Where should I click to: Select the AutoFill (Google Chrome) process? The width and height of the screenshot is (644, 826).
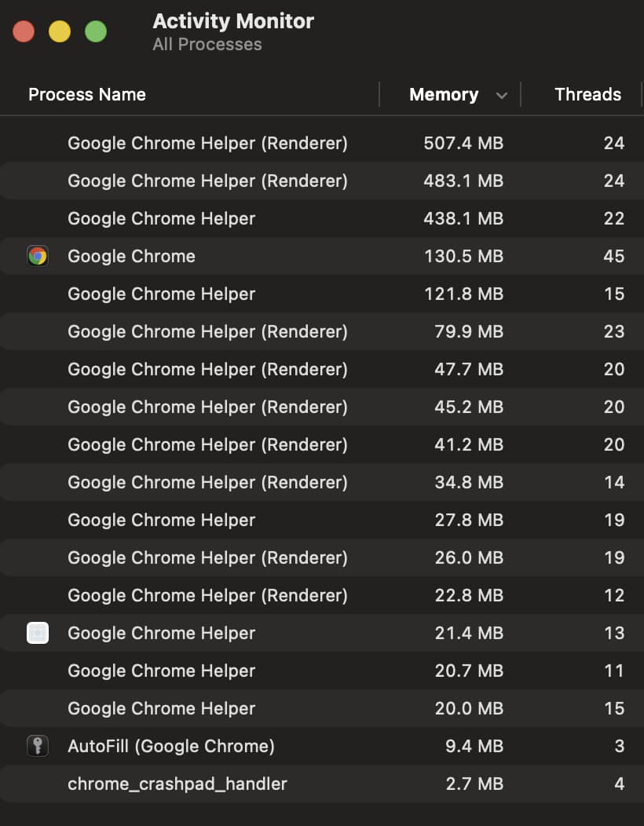(236, 746)
